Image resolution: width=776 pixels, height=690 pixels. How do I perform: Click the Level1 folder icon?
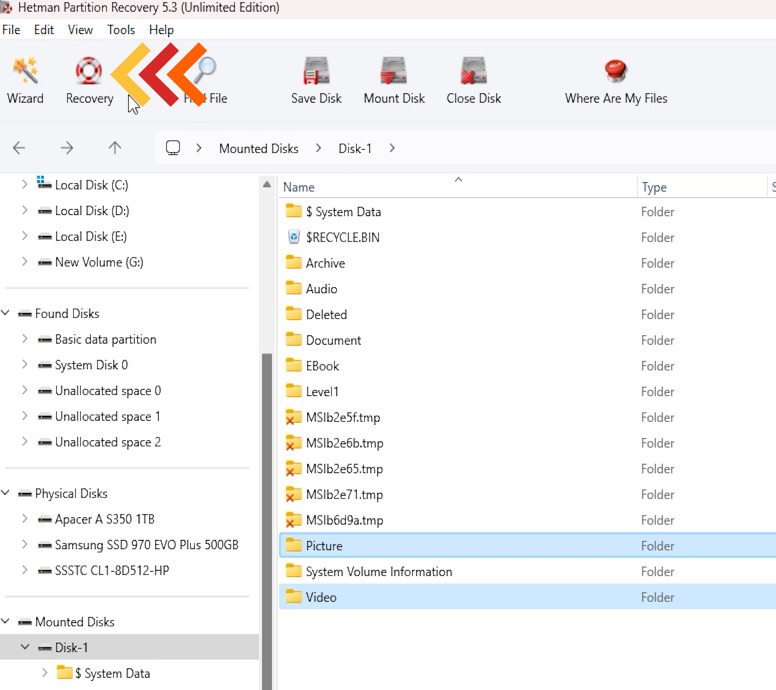(293, 392)
